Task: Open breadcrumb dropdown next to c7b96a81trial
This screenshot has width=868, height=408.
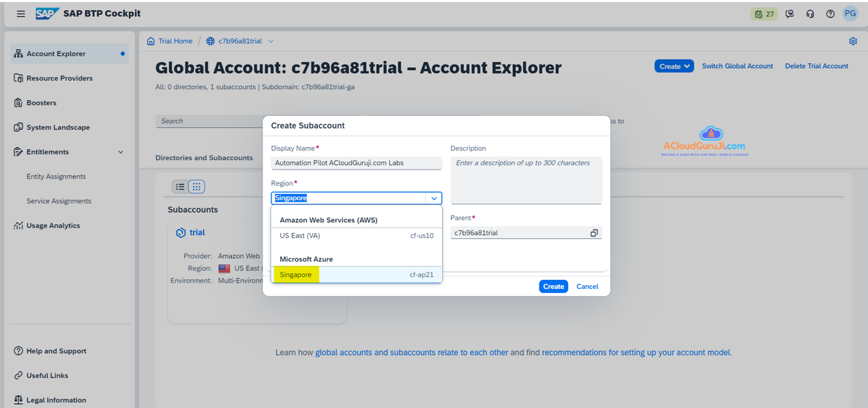Action: pos(271,41)
